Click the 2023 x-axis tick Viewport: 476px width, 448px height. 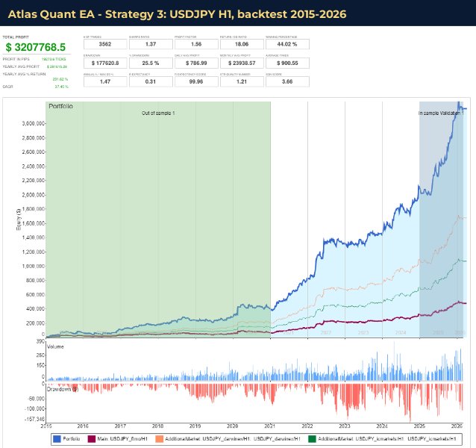tap(345, 426)
